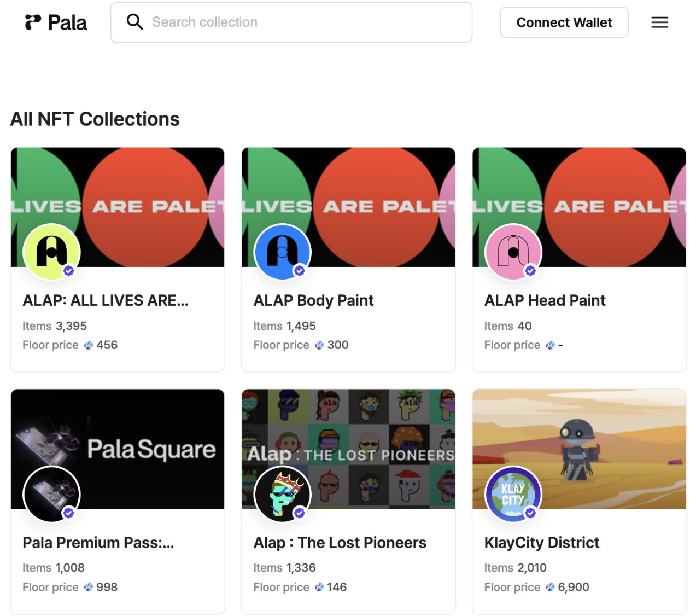
Task: Open Alap : The Lost Pioneers title
Action: pyautogui.click(x=340, y=543)
